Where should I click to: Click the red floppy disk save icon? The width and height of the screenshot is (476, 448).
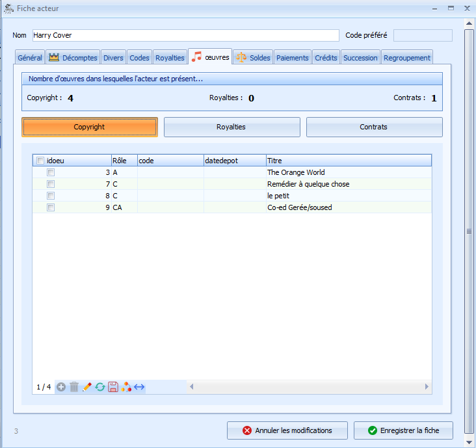113,387
